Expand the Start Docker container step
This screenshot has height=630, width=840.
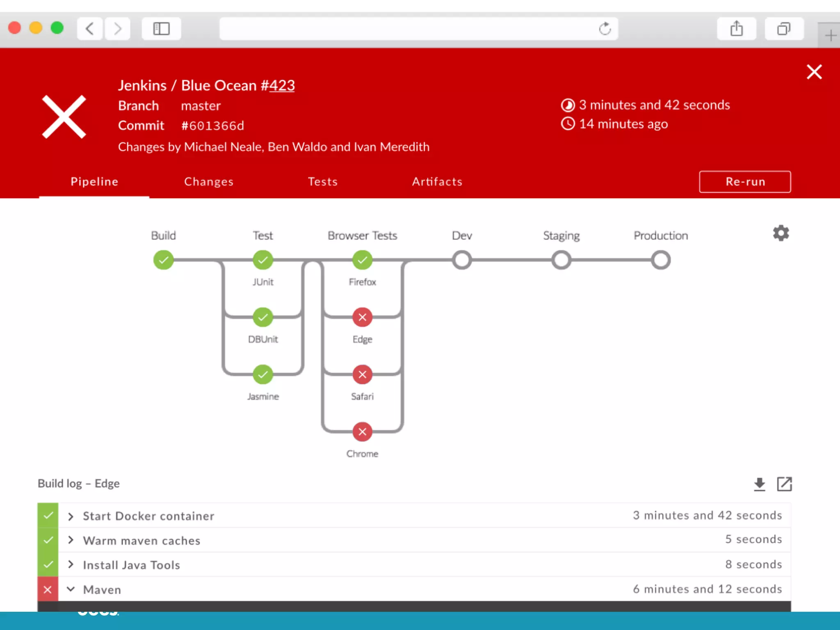click(71, 516)
